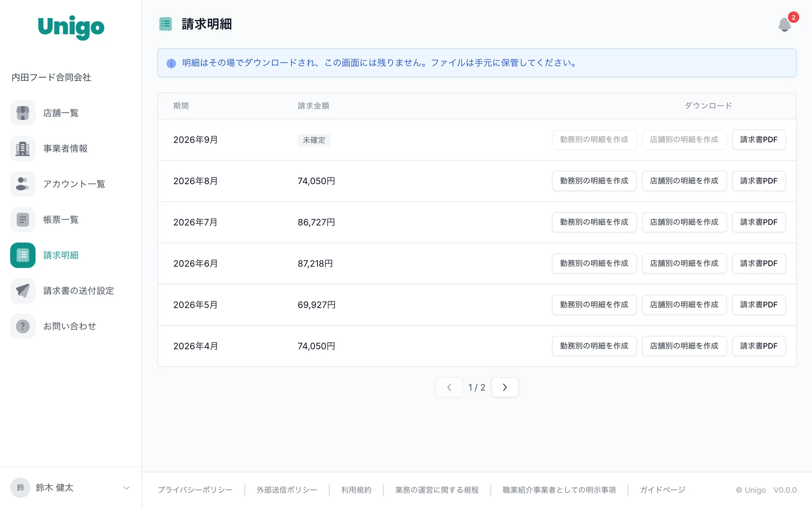The width and height of the screenshot is (812, 508).
Task: Click the 2026年9月 period cell
Action: [x=195, y=140]
